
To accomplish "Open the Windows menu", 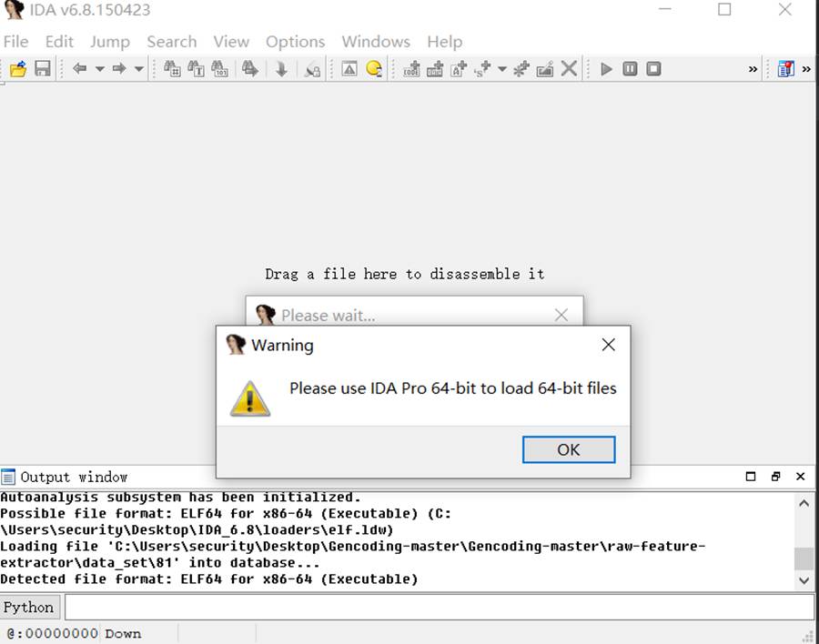I will (376, 41).
